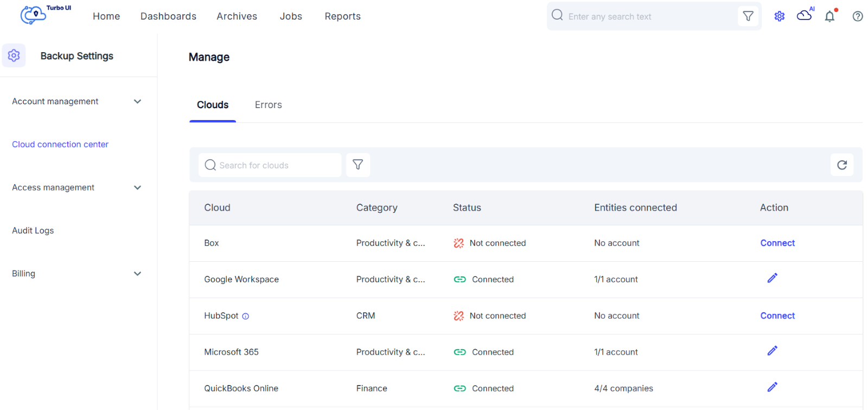Select Microsoft 365 row name
The width and height of the screenshot is (868, 410).
(231, 352)
